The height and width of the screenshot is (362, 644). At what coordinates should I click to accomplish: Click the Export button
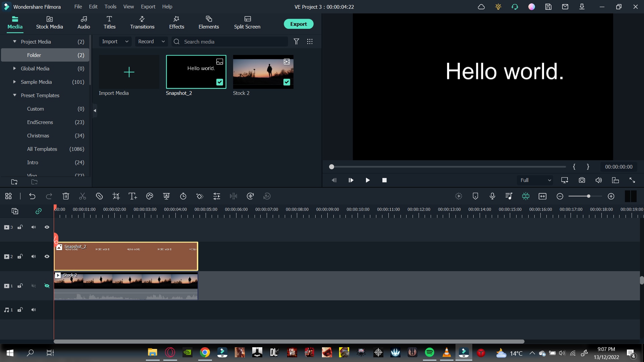point(299,24)
